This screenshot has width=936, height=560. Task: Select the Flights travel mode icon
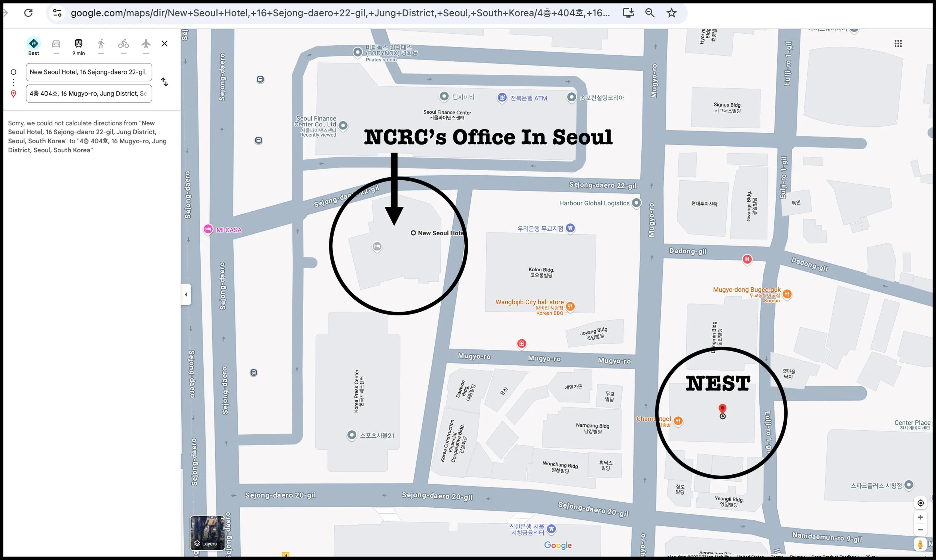146,44
